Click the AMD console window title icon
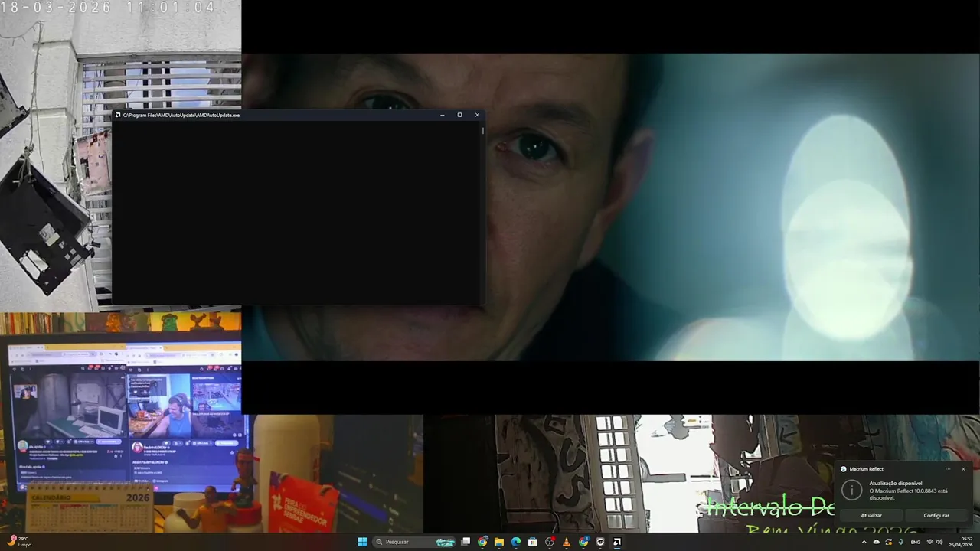The width and height of the screenshot is (980, 551). [118, 115]
